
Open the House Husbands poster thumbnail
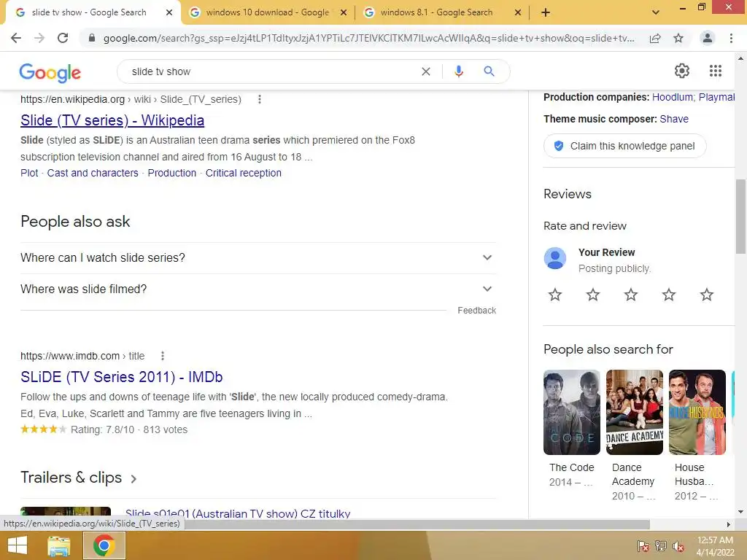pyautogui.click(x=697, y=413)
